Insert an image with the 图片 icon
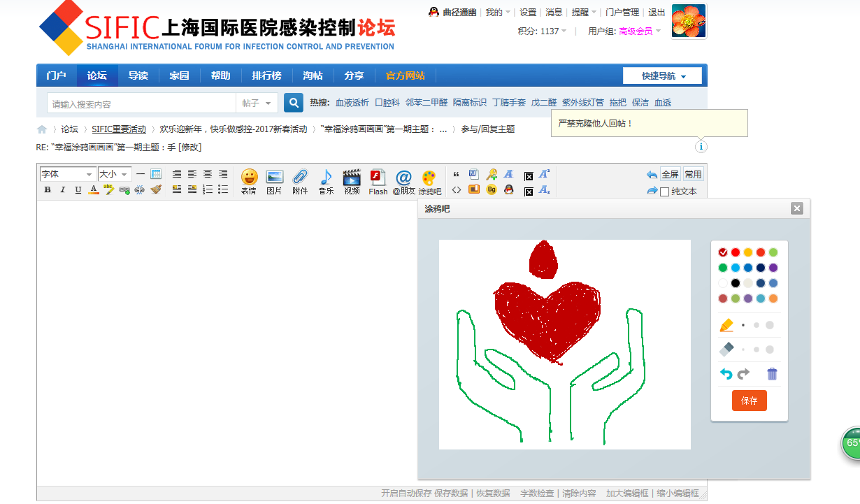Screen dimensions: 860x504 tap(274, 180)
